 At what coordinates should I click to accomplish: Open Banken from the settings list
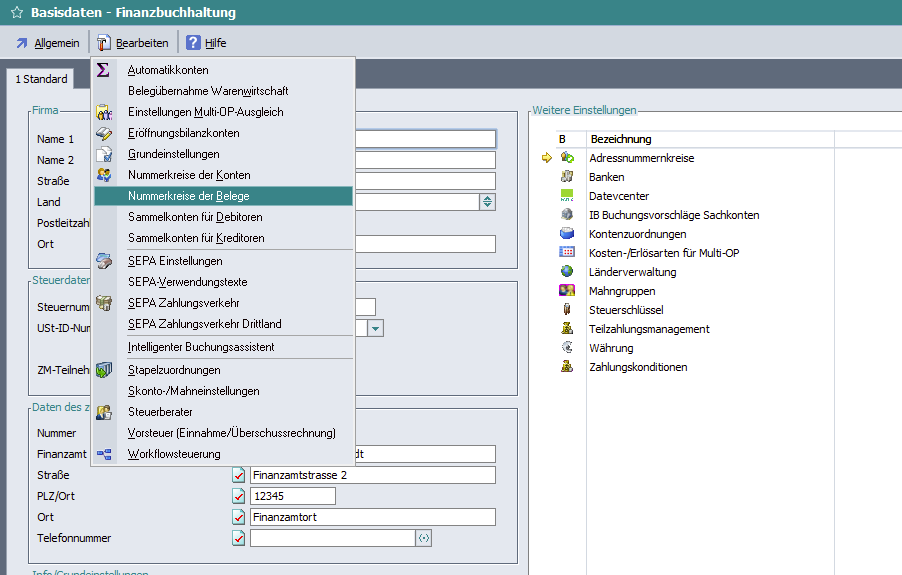coord(607,177)
